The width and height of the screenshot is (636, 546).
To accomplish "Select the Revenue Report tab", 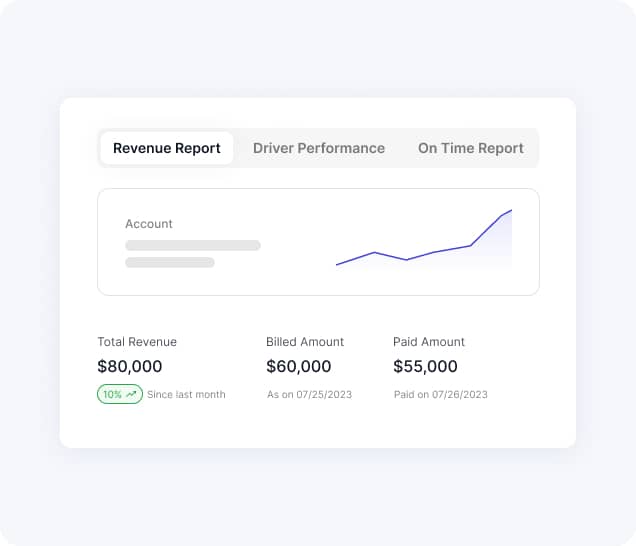I will coord(167,148).
